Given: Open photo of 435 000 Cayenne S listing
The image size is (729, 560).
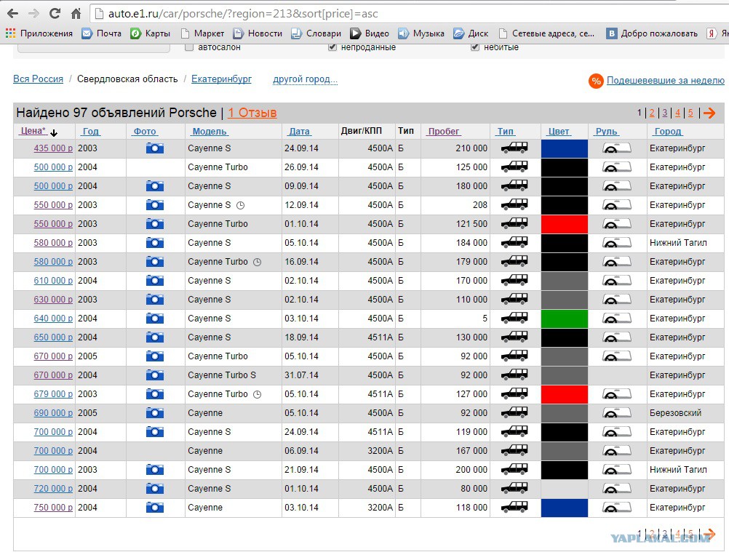Looking at the screenshot, I should [155, 148].
